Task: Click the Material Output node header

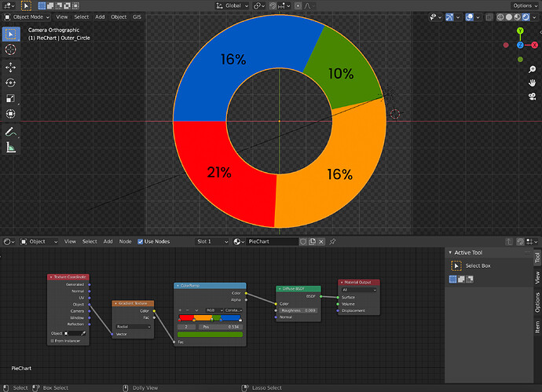Action: [359, 282]
